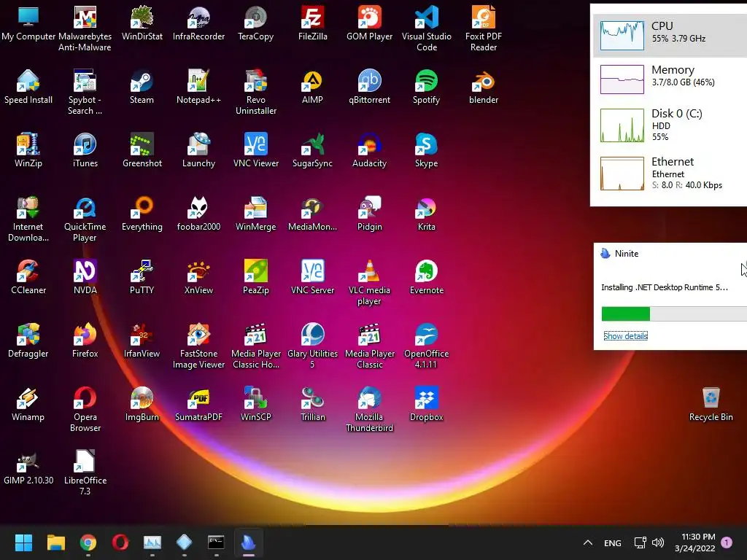Select the WinSCP desktop icon
Viewport: 747px width, 560px height.
(256, 404)
